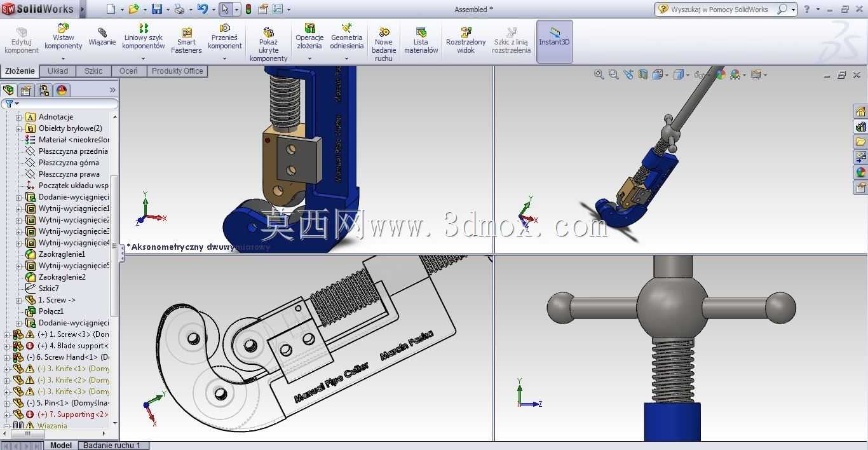This screenshot has width=868, height=450.
Task: Open the Options list icon
Action: [x=278, y=9]
